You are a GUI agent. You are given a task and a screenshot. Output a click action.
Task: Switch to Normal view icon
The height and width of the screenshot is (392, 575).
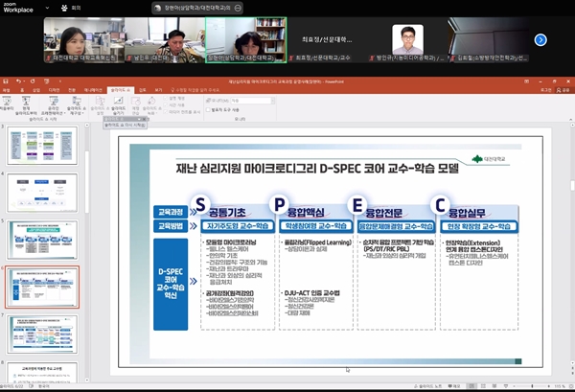471,386
